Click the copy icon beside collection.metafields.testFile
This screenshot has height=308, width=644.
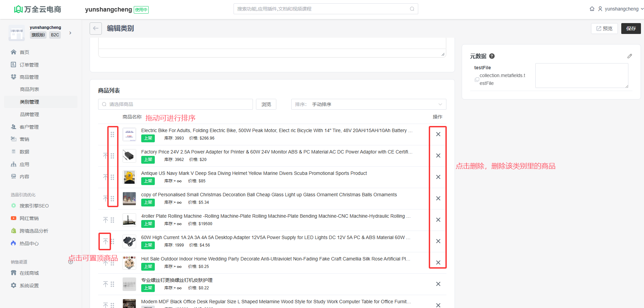tap(477, 79)
